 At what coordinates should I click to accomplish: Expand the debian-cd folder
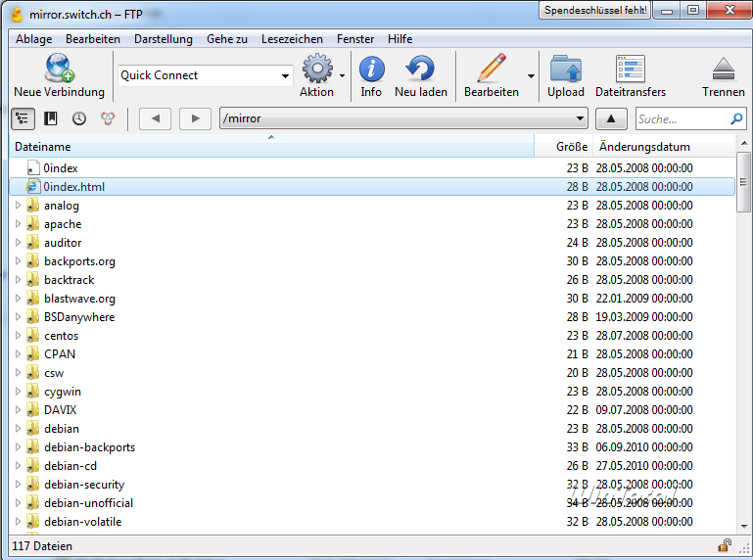click(19, 466)
